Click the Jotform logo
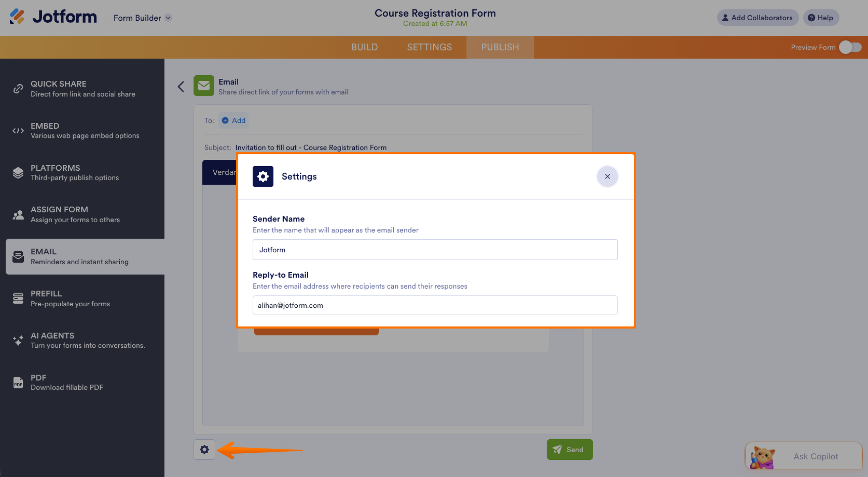868x477 pixels. coord(53,17)
